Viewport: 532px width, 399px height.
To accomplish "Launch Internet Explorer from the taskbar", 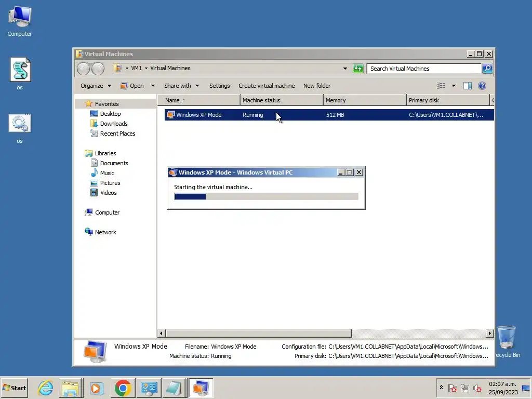I will click(x=46, y=388).
